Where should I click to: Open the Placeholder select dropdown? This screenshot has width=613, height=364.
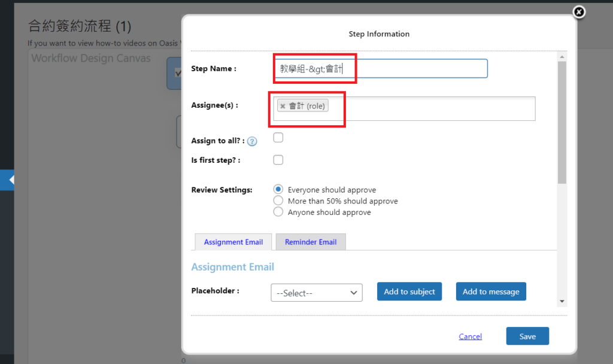click(316, 293)
